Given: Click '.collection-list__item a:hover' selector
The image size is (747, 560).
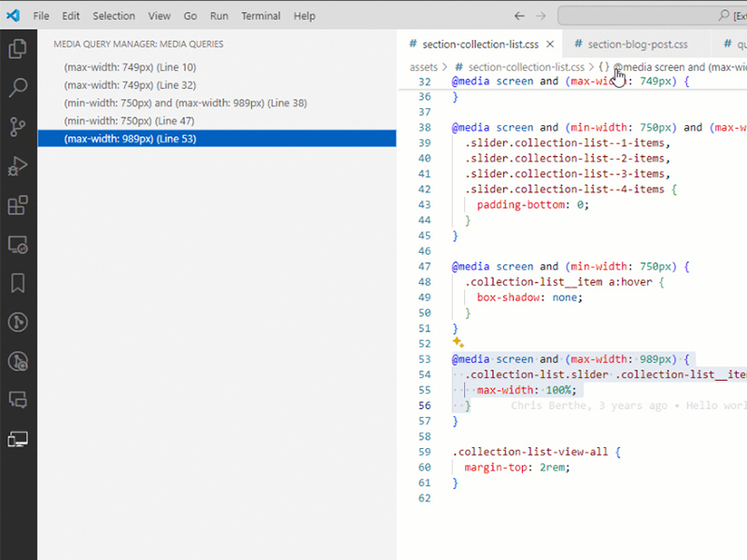Looking at the screenshot, I should click(x=557, y=282).
